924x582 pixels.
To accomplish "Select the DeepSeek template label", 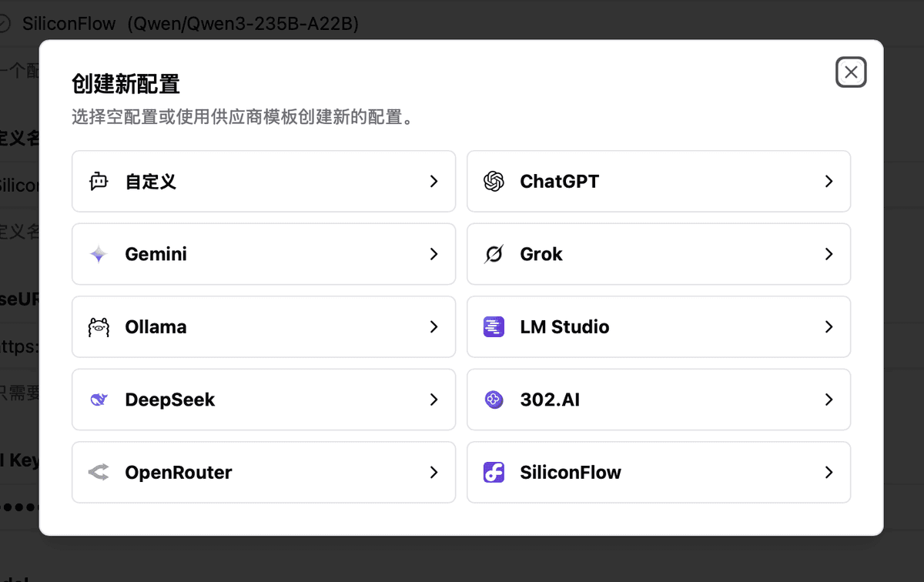I will click(170, 400).
